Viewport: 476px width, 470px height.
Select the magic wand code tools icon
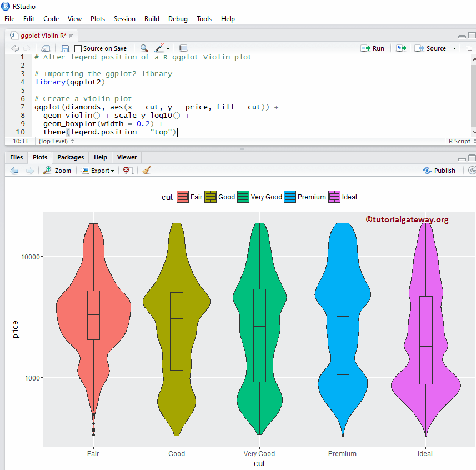[x=158, y=48]
